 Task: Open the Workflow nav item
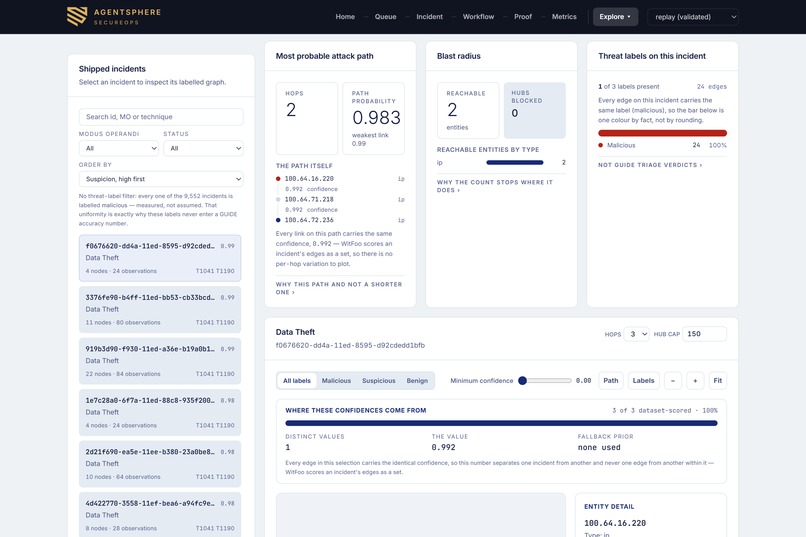[x=478, y=17]
